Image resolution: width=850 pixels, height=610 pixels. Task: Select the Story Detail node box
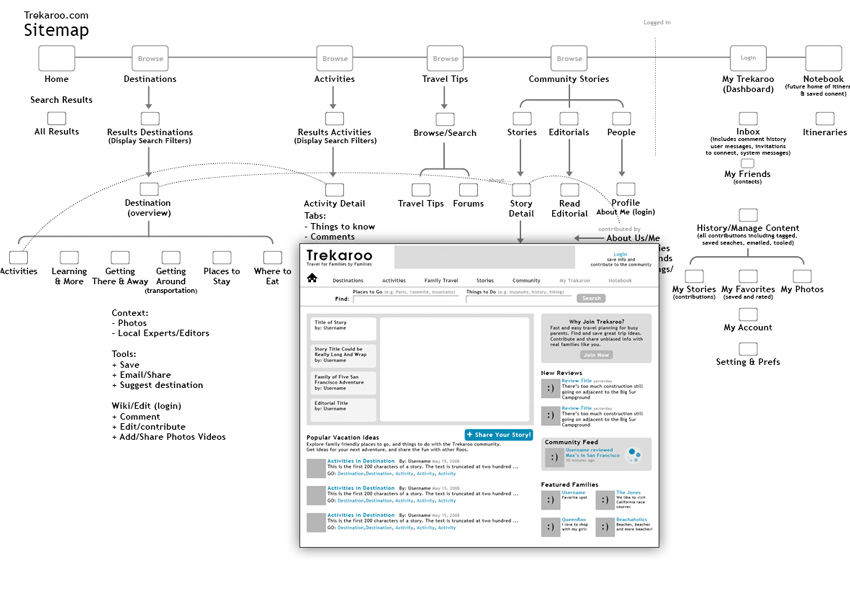(x=521, y=190)
